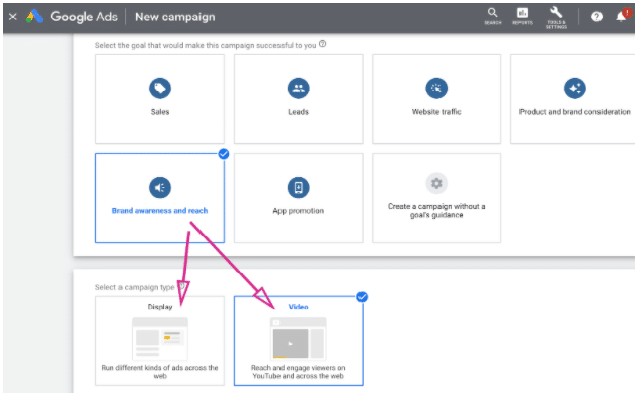
Task: Uncheck the Brand awareness and reach checkmark
Action: point(223,154)
